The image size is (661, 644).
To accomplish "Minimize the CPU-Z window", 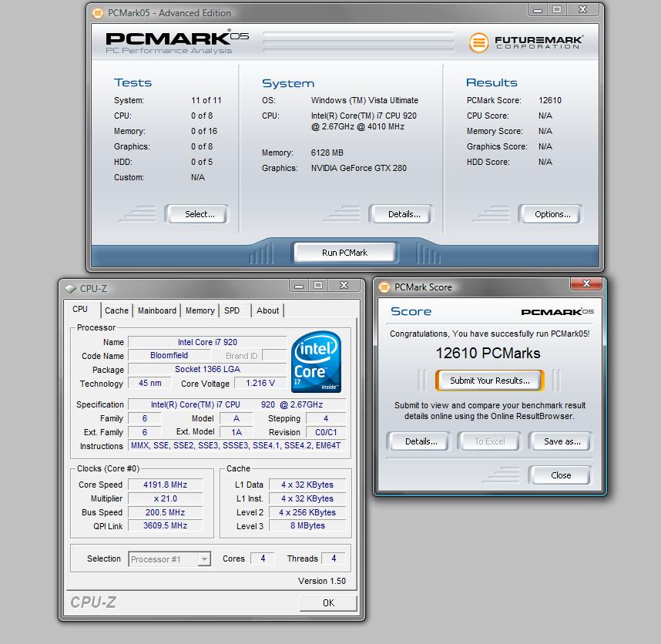I will (x=299, y=286).
